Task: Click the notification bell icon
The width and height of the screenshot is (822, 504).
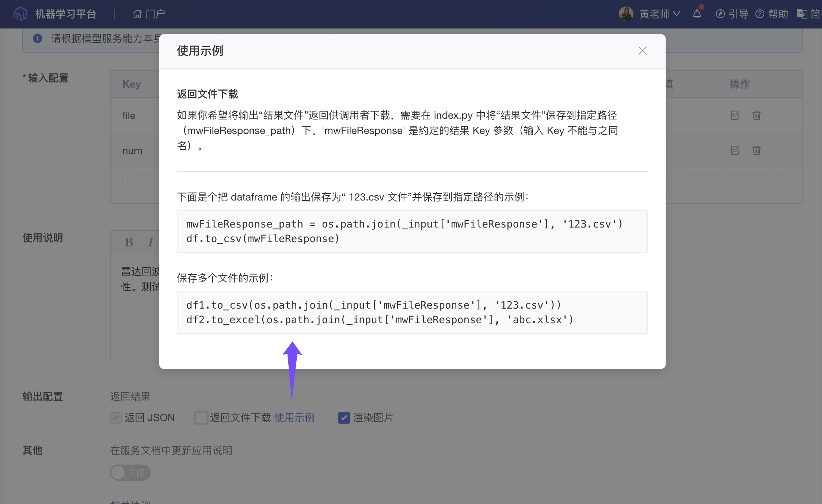Action: [x=697, y=14]
